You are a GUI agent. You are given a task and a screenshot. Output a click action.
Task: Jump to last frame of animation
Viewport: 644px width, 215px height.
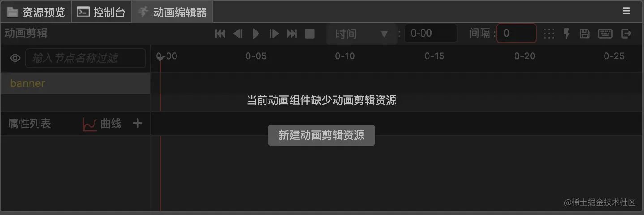[x=292, y=34]
